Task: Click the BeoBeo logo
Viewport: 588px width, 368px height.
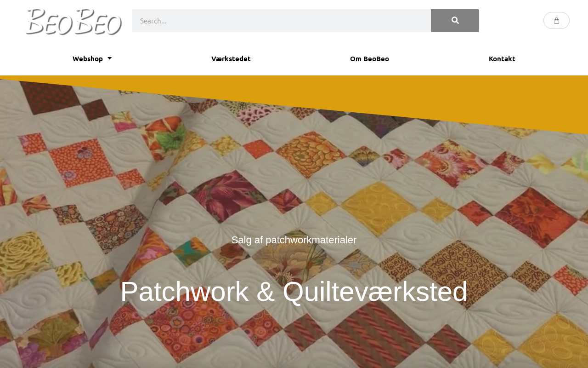Action: (x=73, y=22)
